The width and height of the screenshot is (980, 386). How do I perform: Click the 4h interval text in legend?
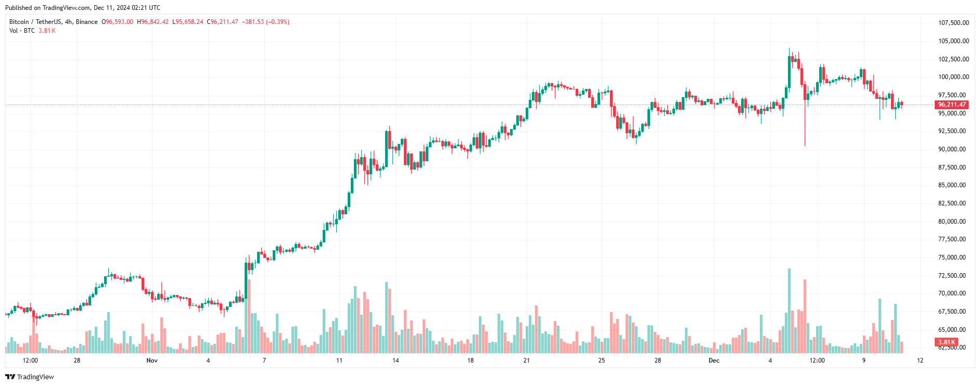(x=68, y=22)
